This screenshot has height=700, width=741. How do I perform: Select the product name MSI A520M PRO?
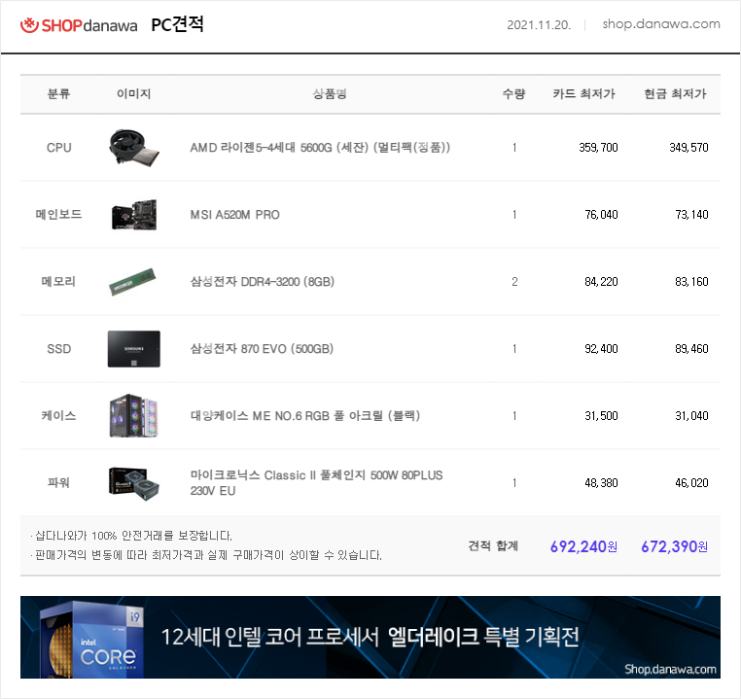235,215
